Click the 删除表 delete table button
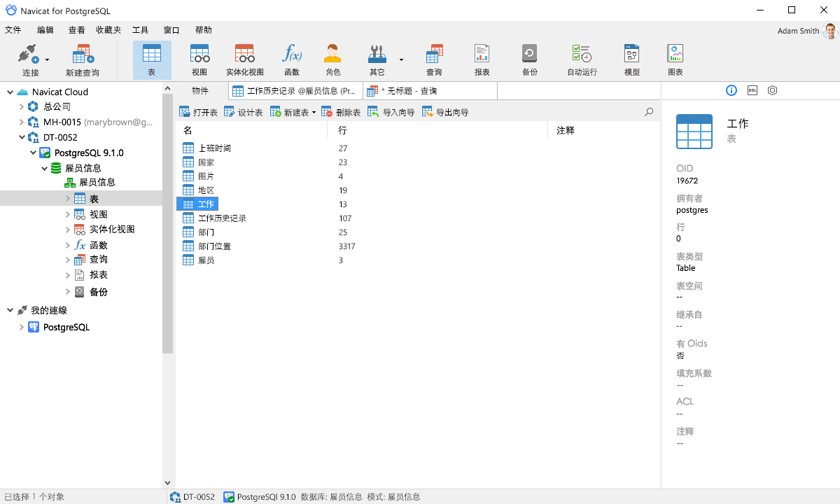The width and height of the screenshot is (840, 504). click(x=341, y=112)
